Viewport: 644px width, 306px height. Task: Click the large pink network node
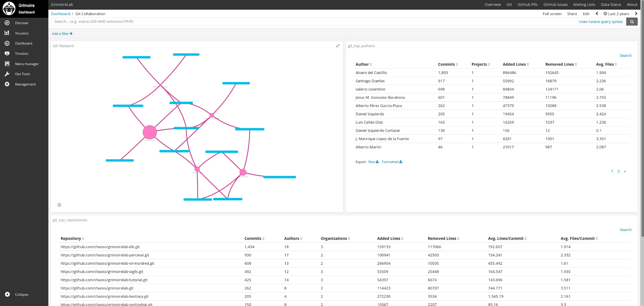pos(149,132)
